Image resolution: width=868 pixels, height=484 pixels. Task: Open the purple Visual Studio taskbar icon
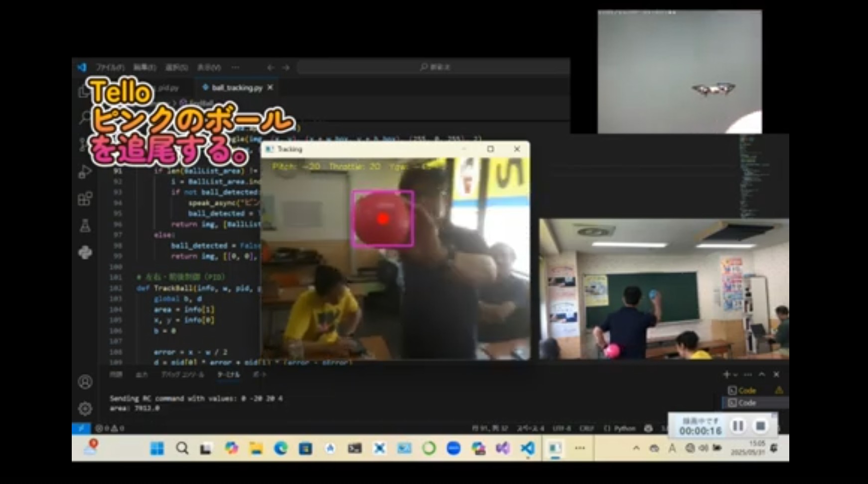tap(503, 449)
